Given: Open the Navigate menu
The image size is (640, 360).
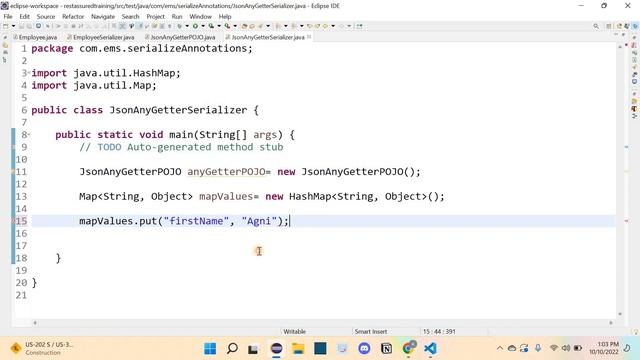Looking at the screenshot, I should pos(103,16).
